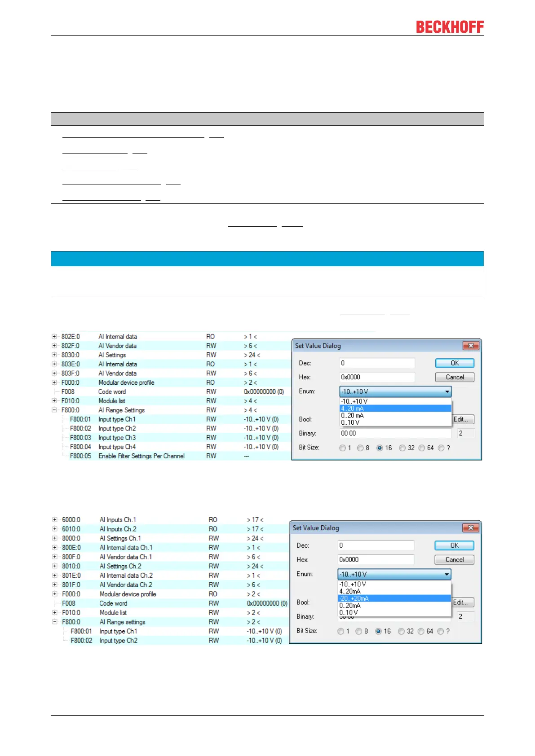Viewport: 535px width, 756px height.
Task: Click the '> 24 <' value beside 8030:0 AI Settings
Action: pyautogui.click(x=252, y=355)
